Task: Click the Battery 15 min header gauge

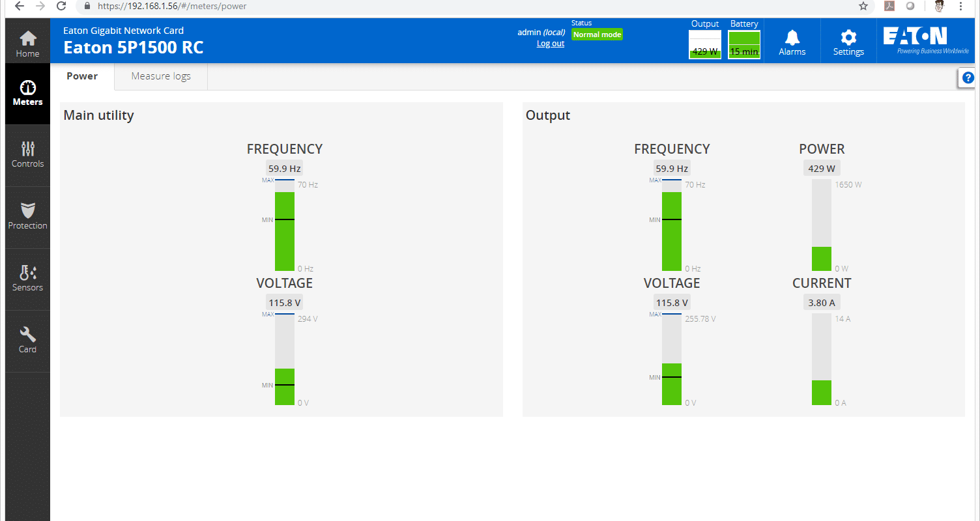Action: point(744,44)
